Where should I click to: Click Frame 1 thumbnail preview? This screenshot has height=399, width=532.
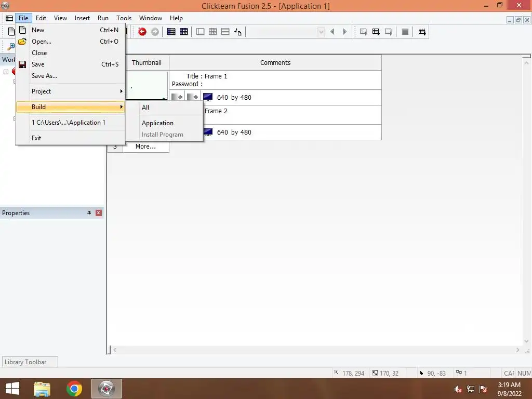click(147, 86)
